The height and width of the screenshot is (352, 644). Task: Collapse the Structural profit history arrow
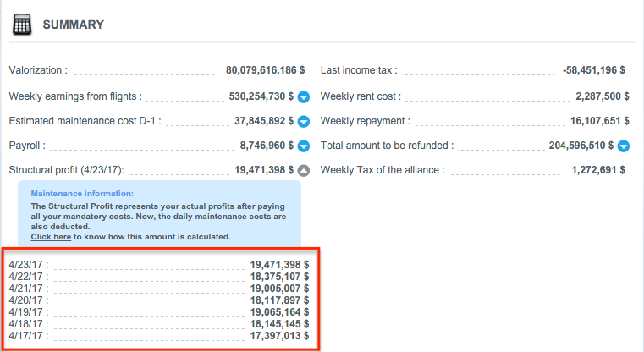[x=304, y=170]
